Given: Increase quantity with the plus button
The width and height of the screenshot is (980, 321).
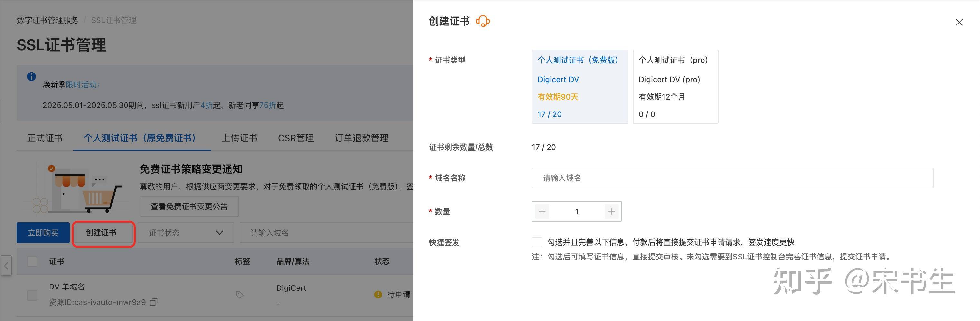Looking at the screenshot, I should 611,211.
